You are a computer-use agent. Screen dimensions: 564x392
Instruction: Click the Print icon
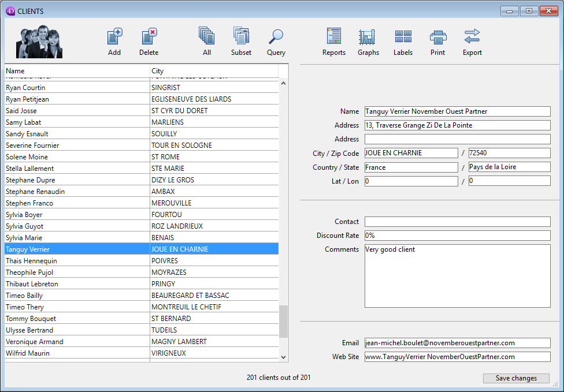(x=437, y=37)
